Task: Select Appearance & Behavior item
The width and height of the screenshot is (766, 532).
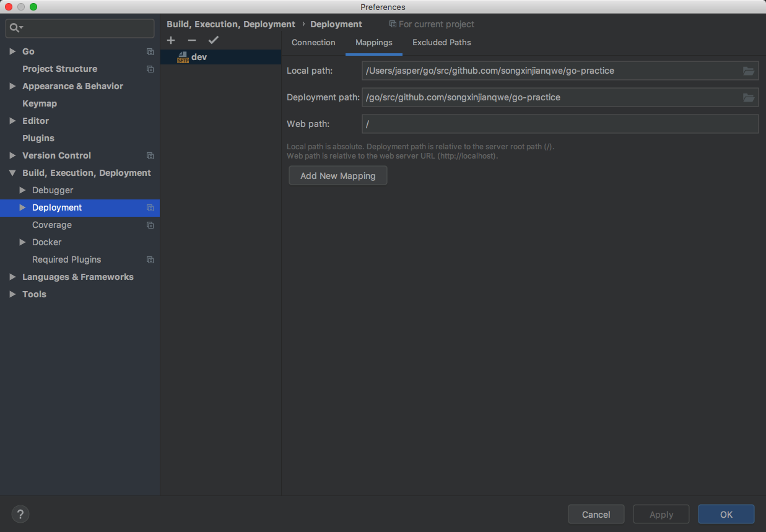Action: click(72, 86)
